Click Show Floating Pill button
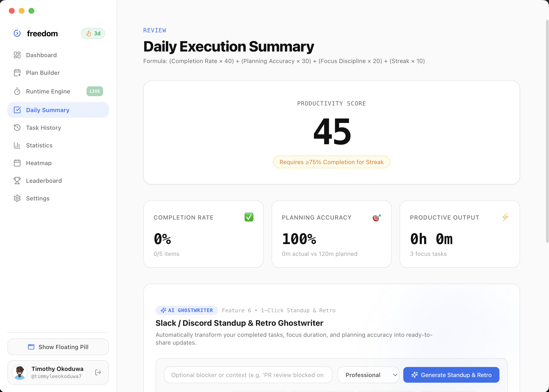This screenshot has height=392, width=549. [58, 347]
